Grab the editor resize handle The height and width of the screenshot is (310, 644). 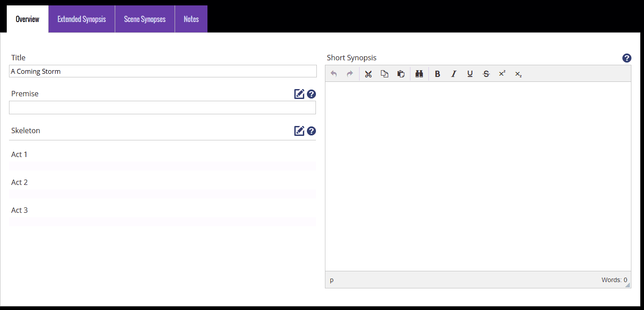(x=628, y=285)
